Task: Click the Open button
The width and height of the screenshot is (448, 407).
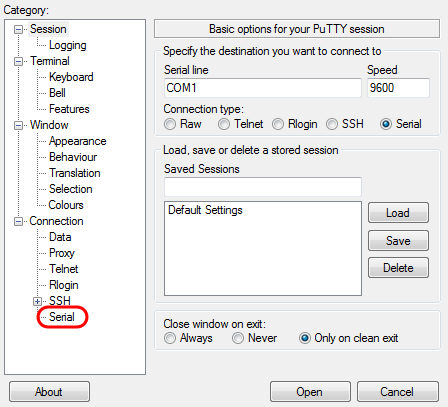Action: pos(310,392)
